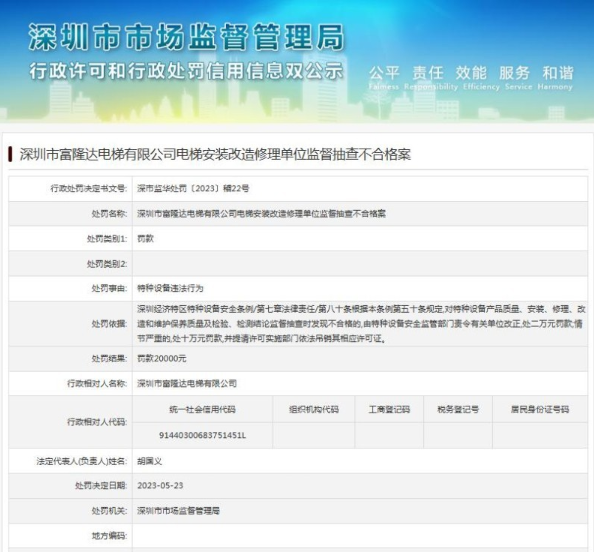594x552 pixels.
Task: Click the 公平 Fairness slogan text
Action: [x=384, y=78]
